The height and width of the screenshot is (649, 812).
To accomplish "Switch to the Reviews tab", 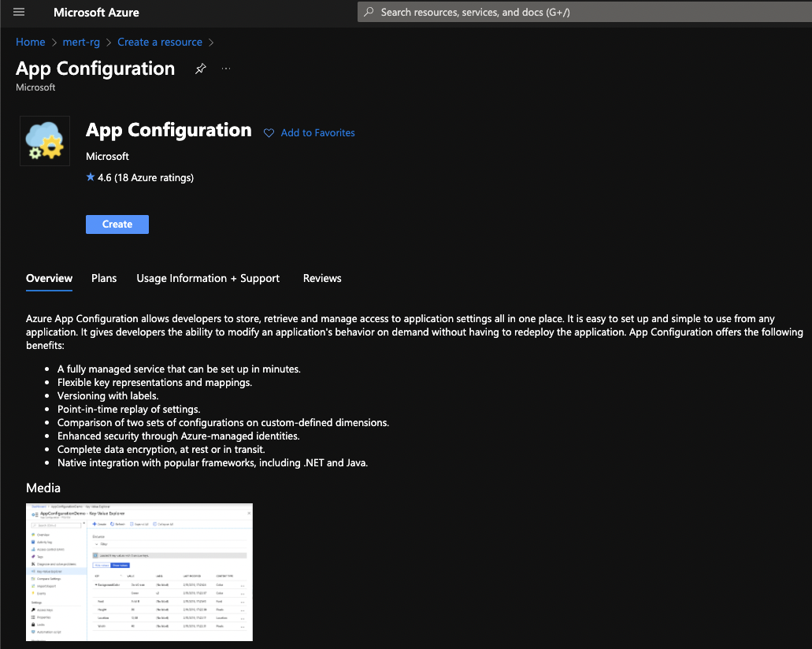I will coord(322,278).
